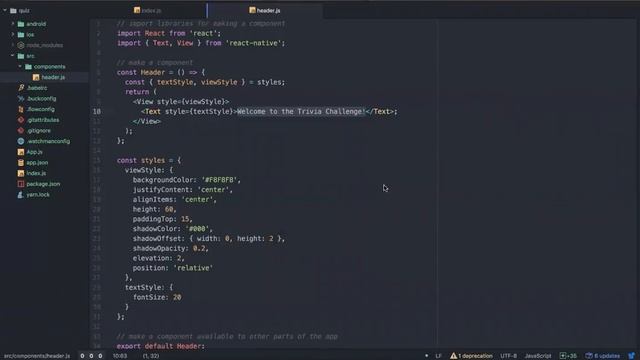Image resolution: width=640 pixels, height=360 pixels.
Task: Click the header.js file icon in tree
Action: pos(36,77)
